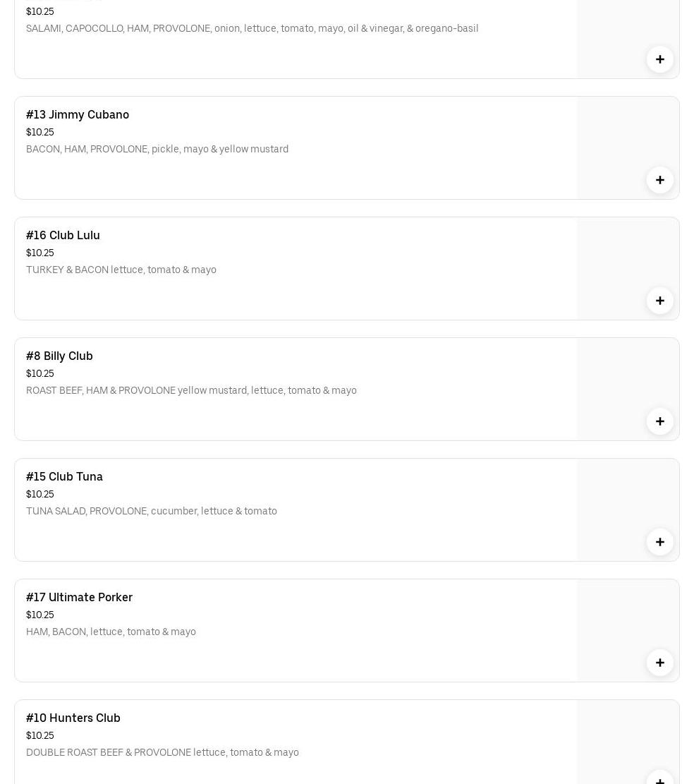The height and width of the screenshot is (784, 694).
Task: Select #8 Billy Club heading
Action: coord(59,356)
